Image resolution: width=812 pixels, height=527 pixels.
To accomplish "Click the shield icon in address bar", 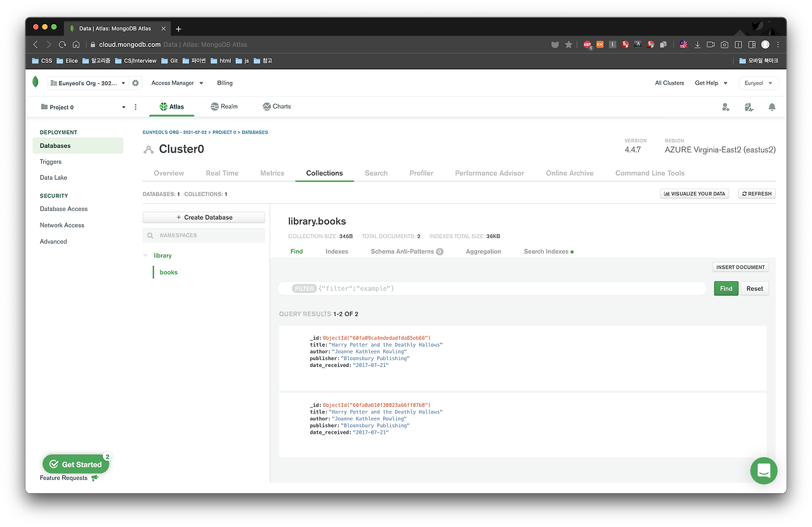I will pos(554,44).
